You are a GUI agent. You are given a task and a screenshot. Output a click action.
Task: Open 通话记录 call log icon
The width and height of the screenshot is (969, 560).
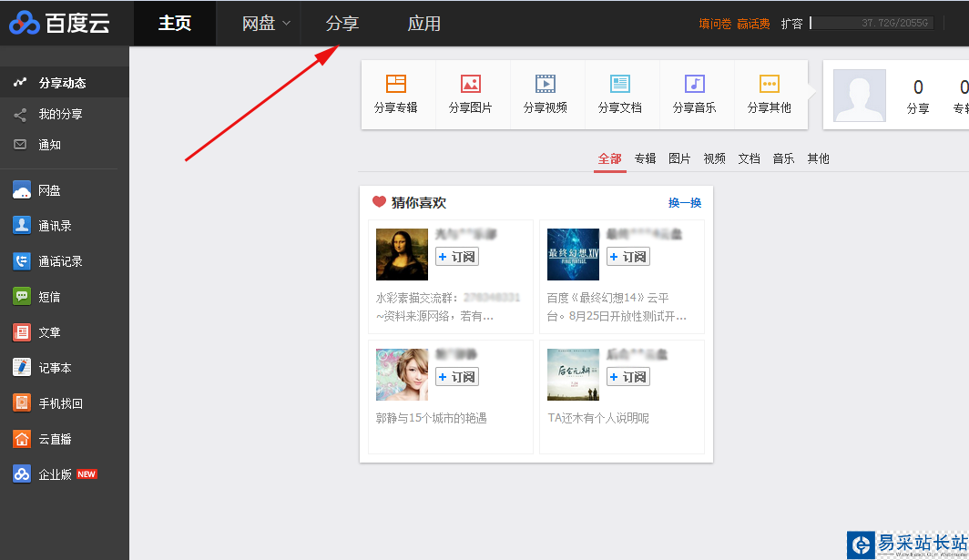tap(22, 261)
